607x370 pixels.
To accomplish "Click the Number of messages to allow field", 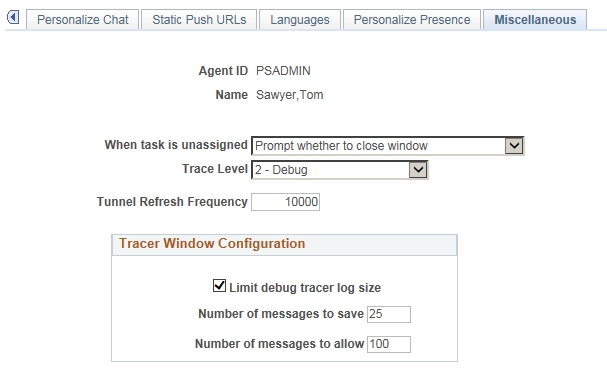I will click(x=389, y=344).
